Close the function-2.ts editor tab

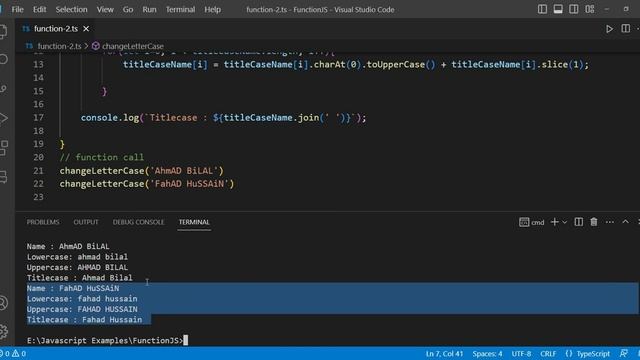pyautogui.click(x=86, y=29)
